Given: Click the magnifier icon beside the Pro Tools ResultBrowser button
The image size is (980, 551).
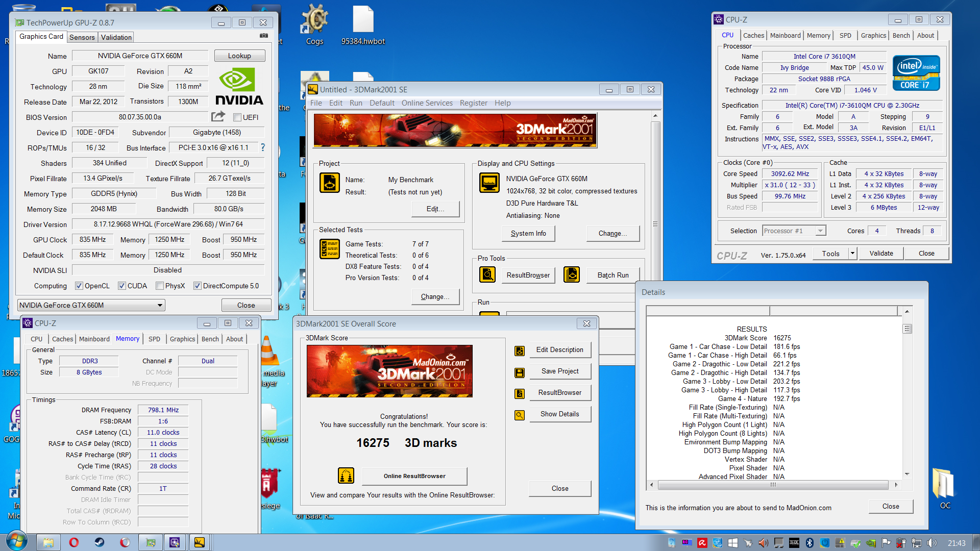Looking at the screenshot, I should coord(487,274).
